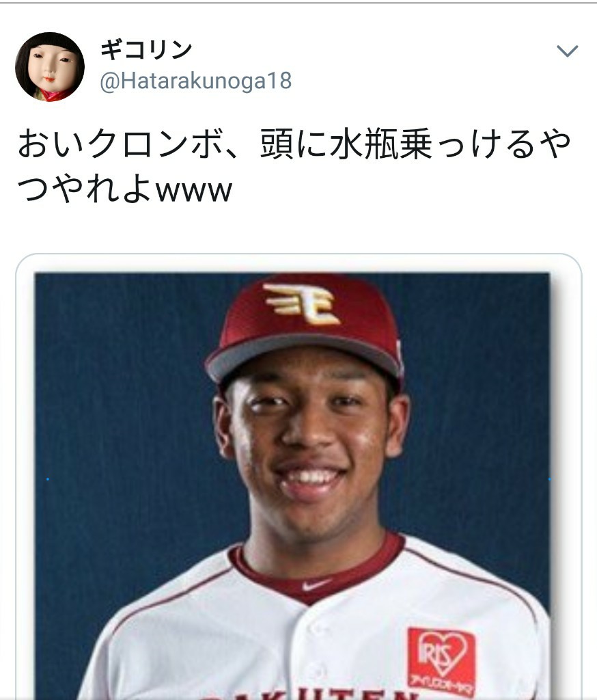Open the doll-faced profile avatar
597x700 pixels.
coord(50,67)
